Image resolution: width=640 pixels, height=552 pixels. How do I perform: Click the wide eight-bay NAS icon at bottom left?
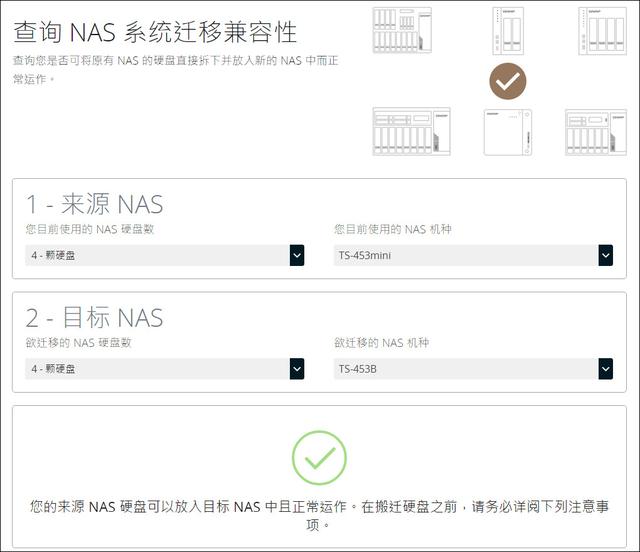(410, 131)
